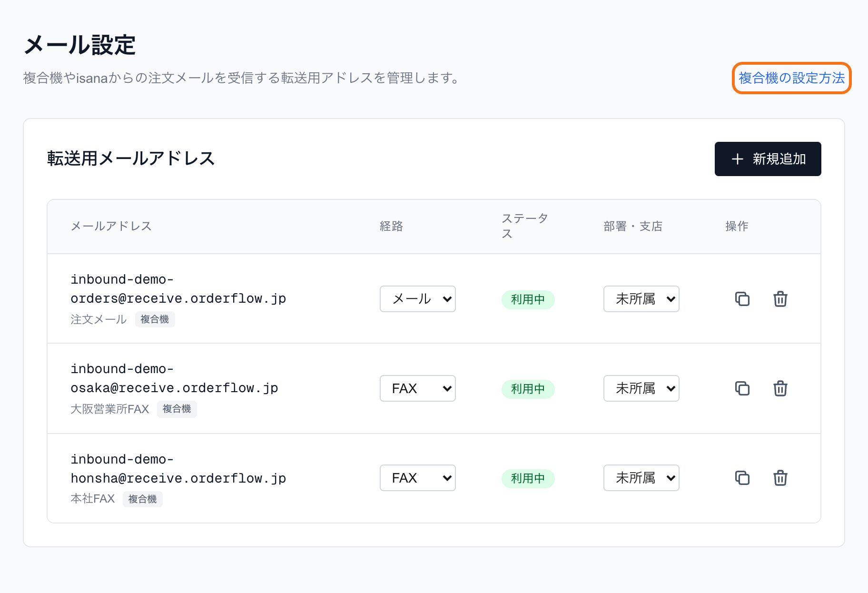Click the 大阪営業所FAX label

coord(110,409)
